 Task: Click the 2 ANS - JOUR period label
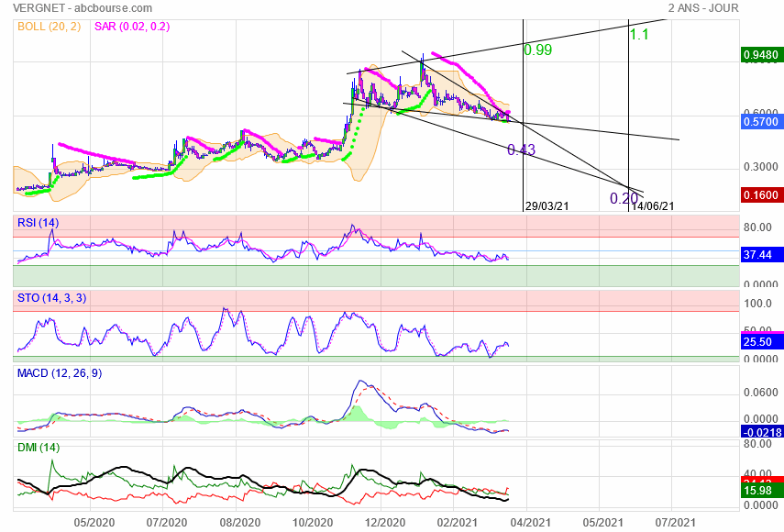point(703,8)
